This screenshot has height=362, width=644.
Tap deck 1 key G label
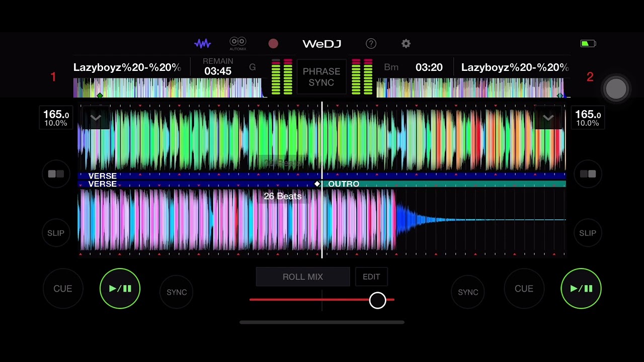click(253, 67)
